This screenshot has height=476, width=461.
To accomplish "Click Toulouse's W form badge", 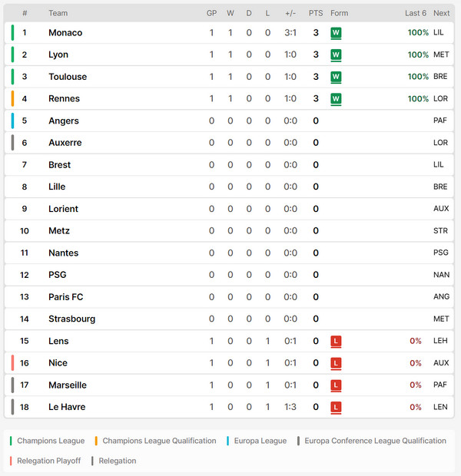I will (x=336, y=77).
